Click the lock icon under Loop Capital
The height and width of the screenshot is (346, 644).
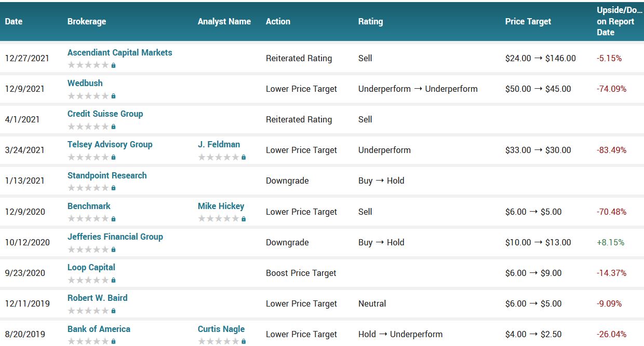point(114,280)
